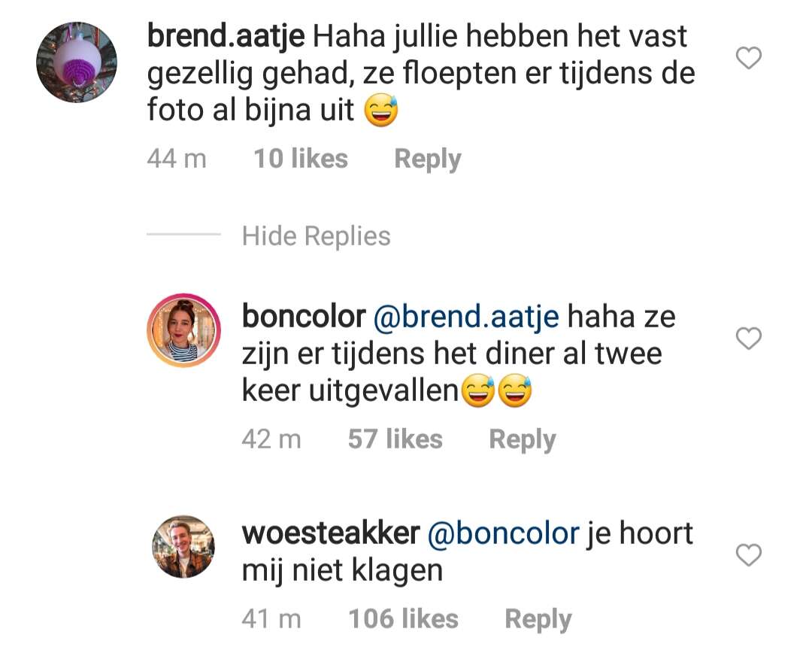This screenshot has height=650, width=812.
Task: Open woesteakker's profile avatar
Action: coord(183,547)
